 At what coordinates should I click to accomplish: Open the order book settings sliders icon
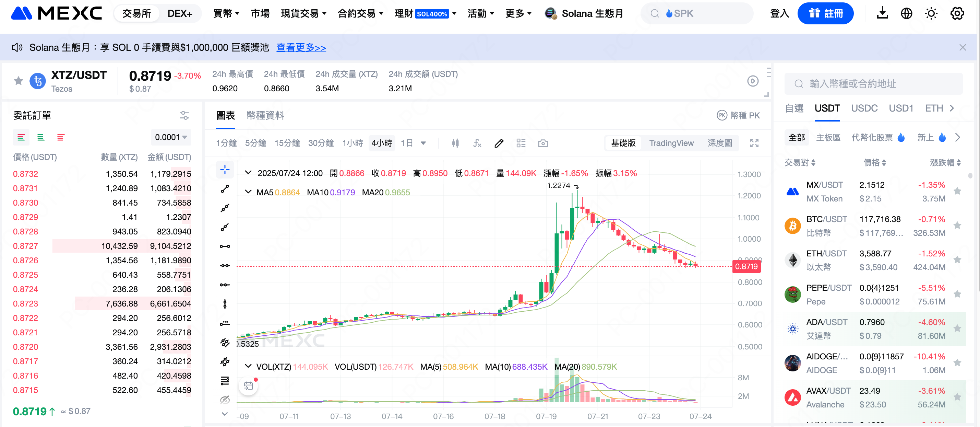(184, 115)
